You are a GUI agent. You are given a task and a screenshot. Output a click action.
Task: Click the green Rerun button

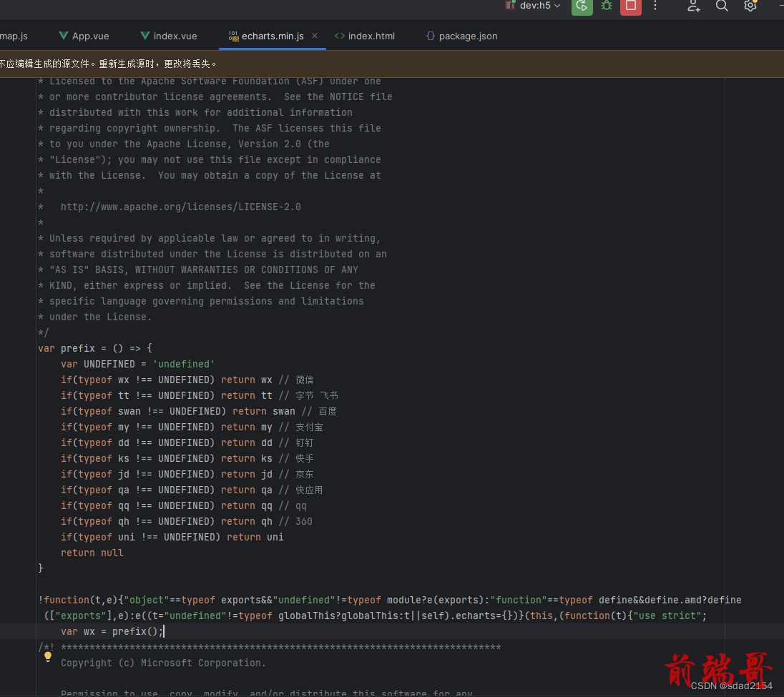tap(582, 6)
